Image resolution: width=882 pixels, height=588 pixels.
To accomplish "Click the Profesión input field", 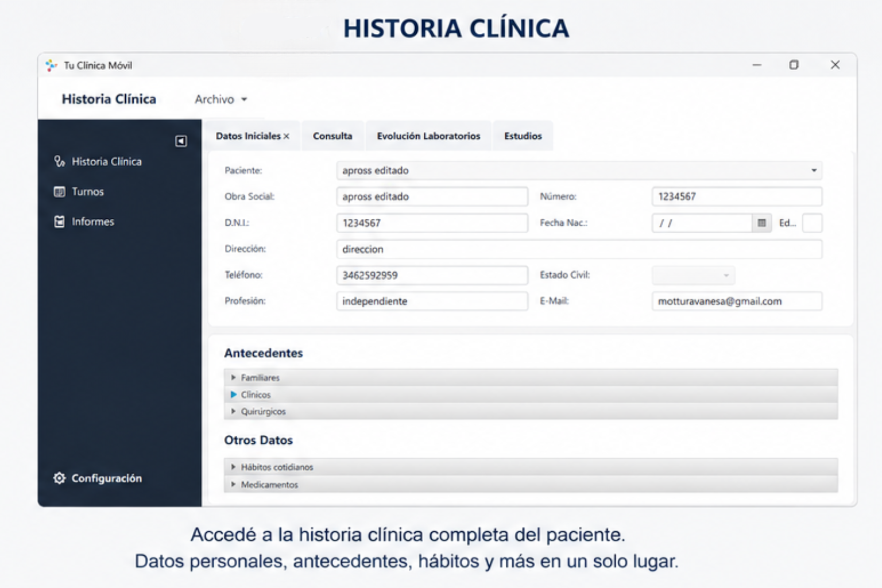I will [x=432, y=301].
